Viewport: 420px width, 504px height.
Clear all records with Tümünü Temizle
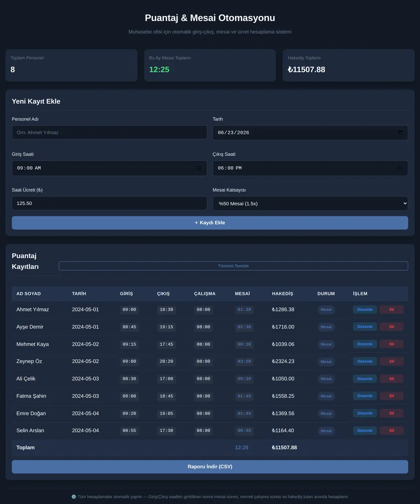(x=233, y=266)
